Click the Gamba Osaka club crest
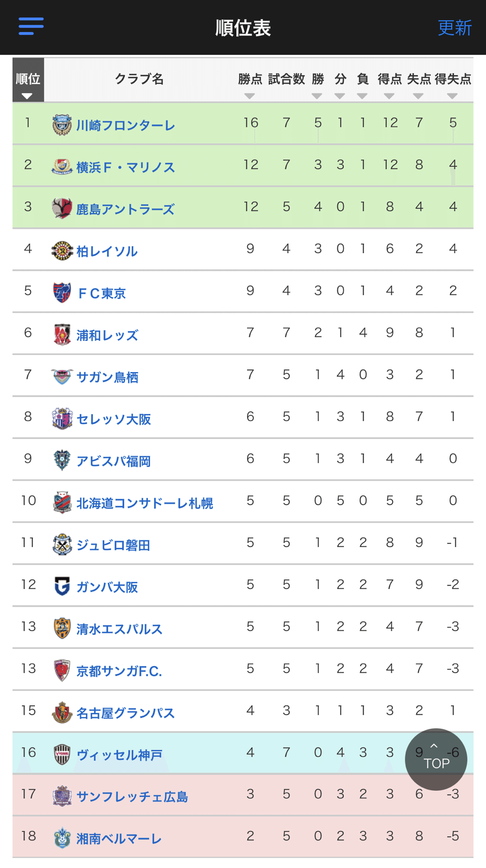 [62, 586]
